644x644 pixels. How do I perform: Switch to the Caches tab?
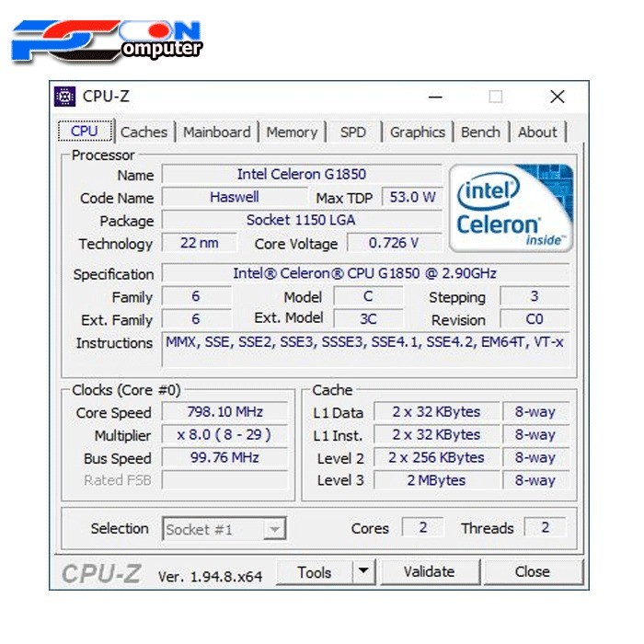pos(144,132)
